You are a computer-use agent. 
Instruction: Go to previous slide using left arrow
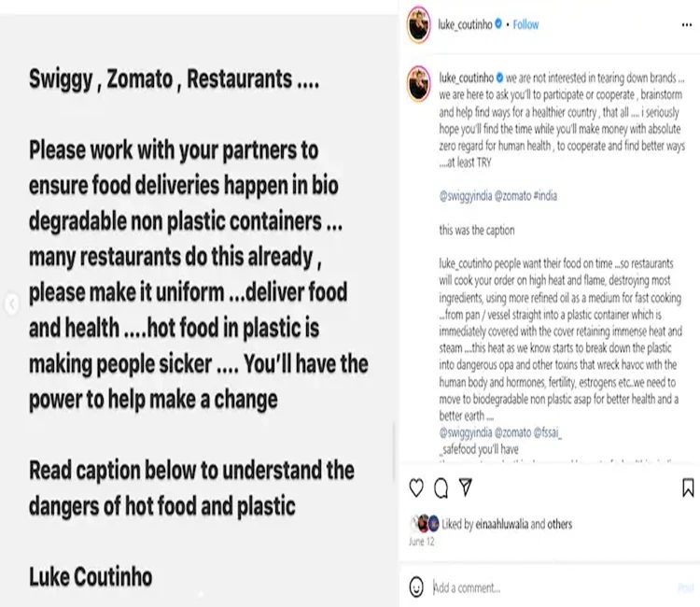click(12, 304)
